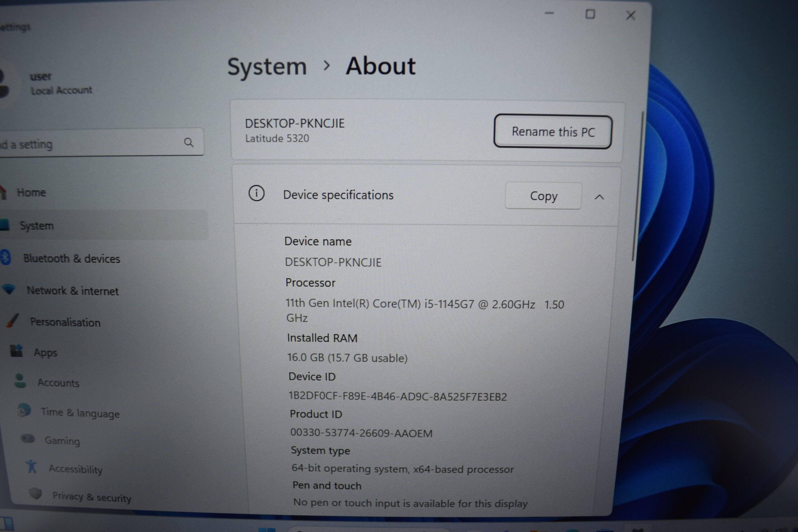Maximize the Settings window

tap(590, 14)
